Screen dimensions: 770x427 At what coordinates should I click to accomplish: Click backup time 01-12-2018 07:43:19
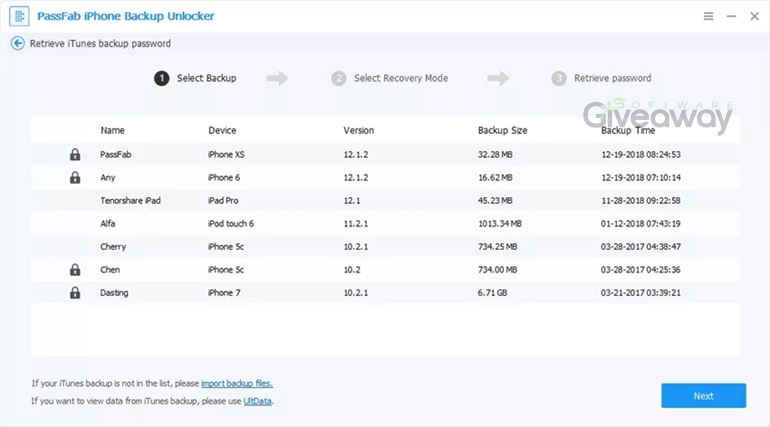pos(641,223)
